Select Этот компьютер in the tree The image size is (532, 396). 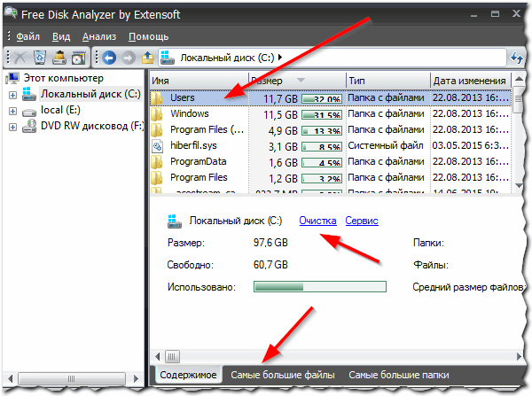click(x=64, y=78)
